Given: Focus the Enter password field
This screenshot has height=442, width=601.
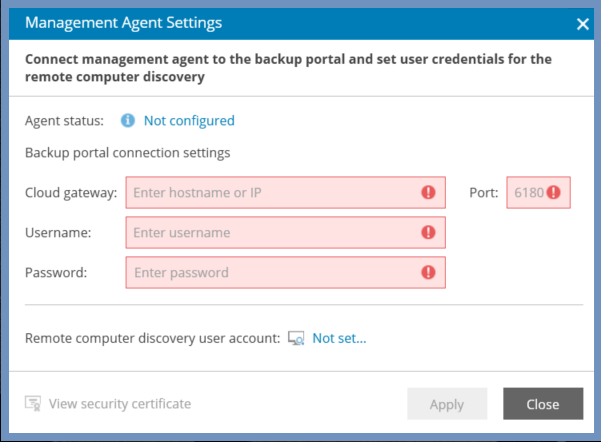Looking at the screenshot, I should click(286, 273).
